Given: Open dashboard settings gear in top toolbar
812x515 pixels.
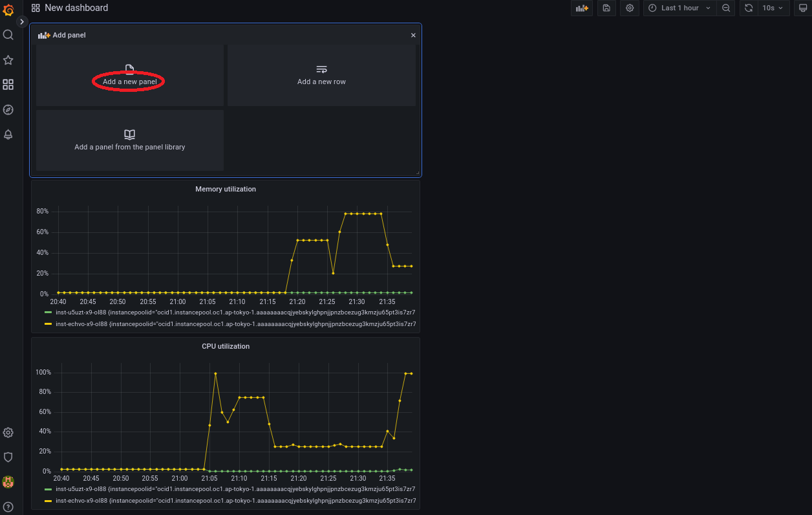Looking at the screenshot, I should (x=630, y=8).
